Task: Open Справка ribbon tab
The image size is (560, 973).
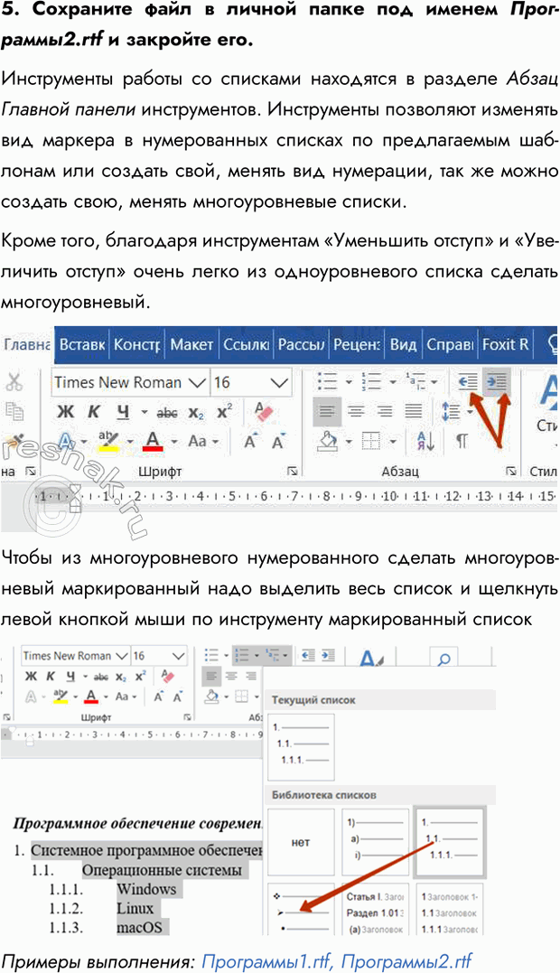Action: coord(450,344)
